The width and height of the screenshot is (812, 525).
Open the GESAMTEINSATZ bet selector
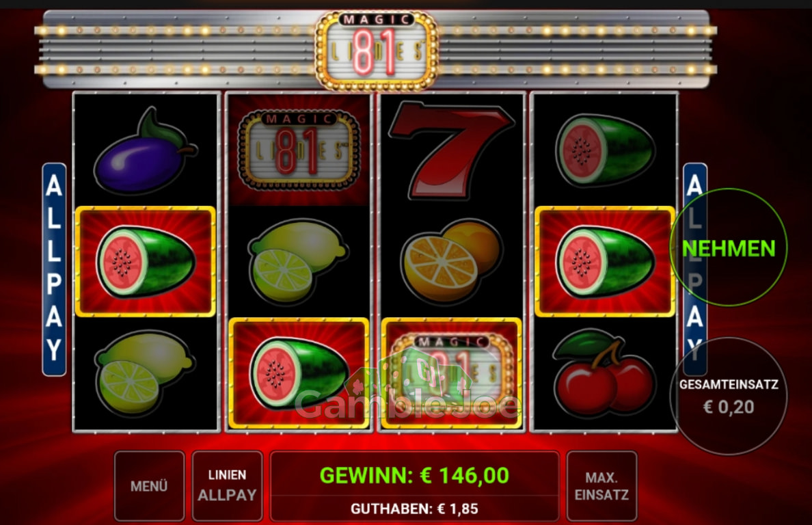point(729,396)
